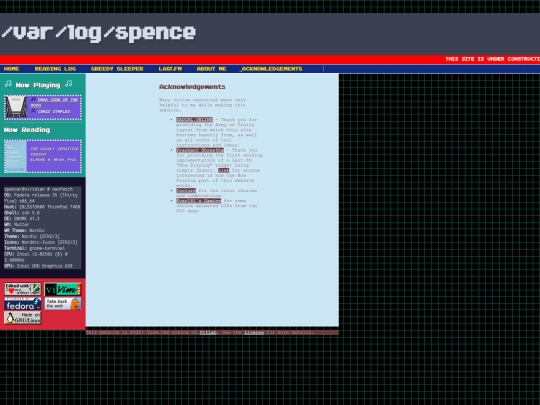Screen dimensions: 540x405
Task: Click the Elaine N. Aron author text
Action: pyautogui.click(x=53, y=160)
